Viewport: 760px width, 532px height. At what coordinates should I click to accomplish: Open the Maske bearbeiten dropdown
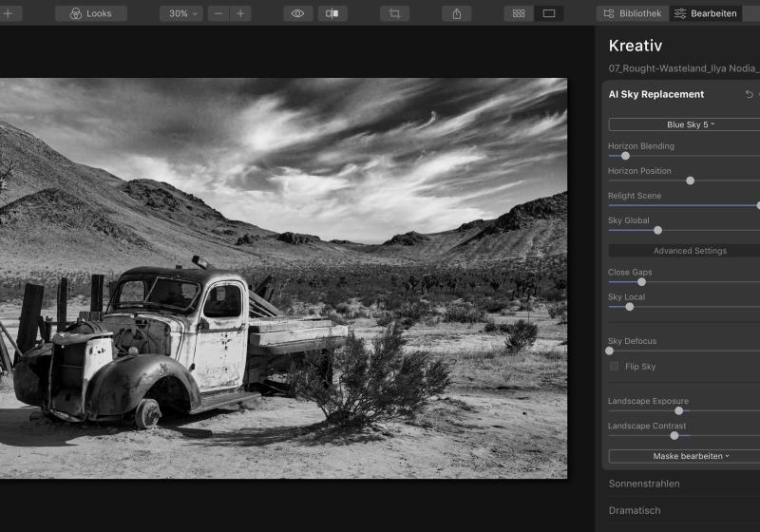tap(690, 456)
